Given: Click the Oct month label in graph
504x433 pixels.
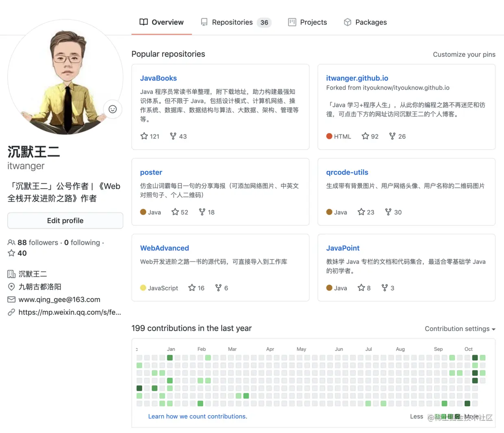Looking at the screenshot, I should tap(469, 349).
